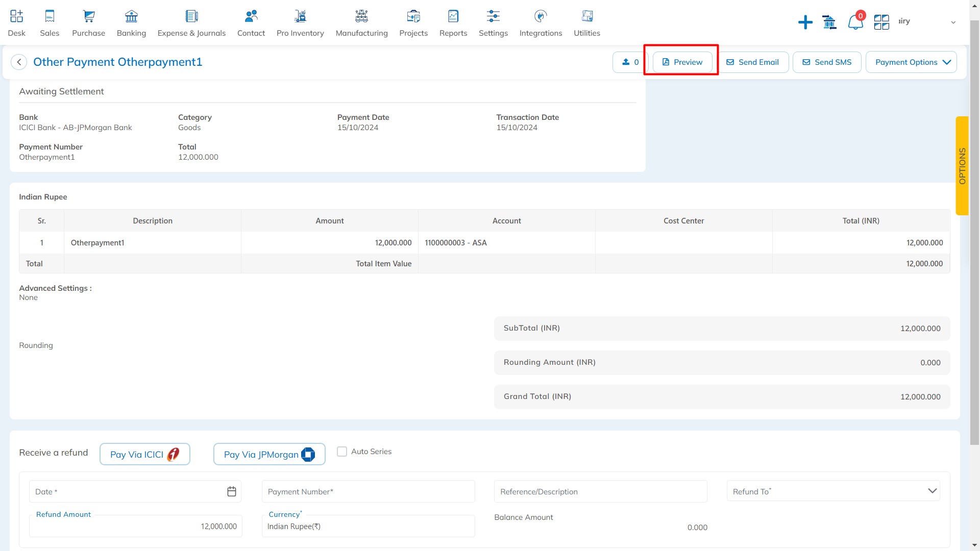This screenshot has height=551, width=980.
Task: Click the Payment Number input field
Action: [368, 491]
